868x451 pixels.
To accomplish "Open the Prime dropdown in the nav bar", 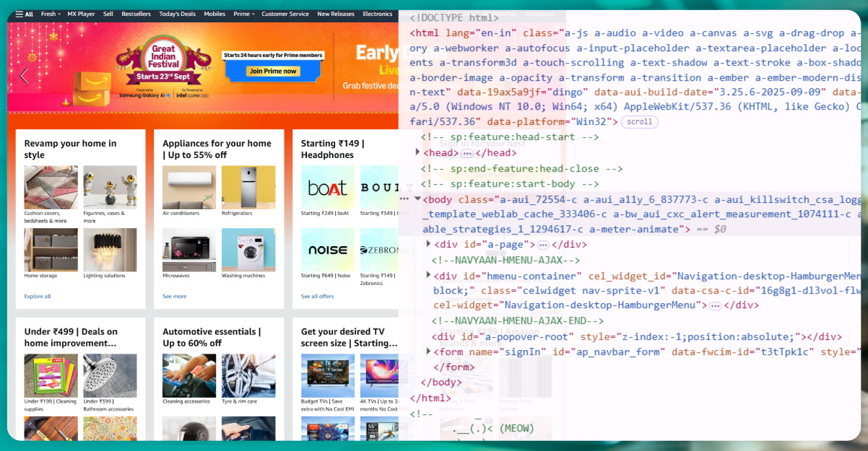I will (244, 14).
